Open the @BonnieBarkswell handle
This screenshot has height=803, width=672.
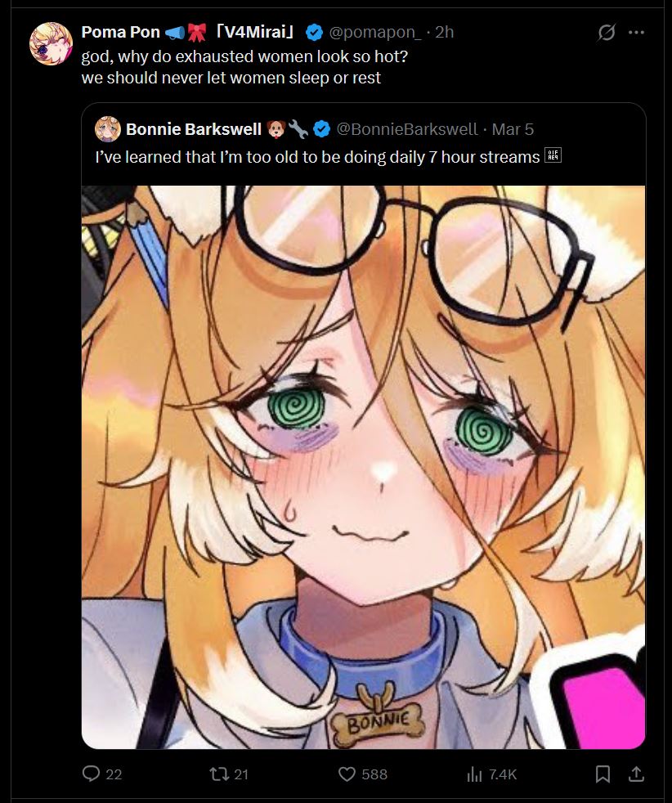tap(407, 129)
